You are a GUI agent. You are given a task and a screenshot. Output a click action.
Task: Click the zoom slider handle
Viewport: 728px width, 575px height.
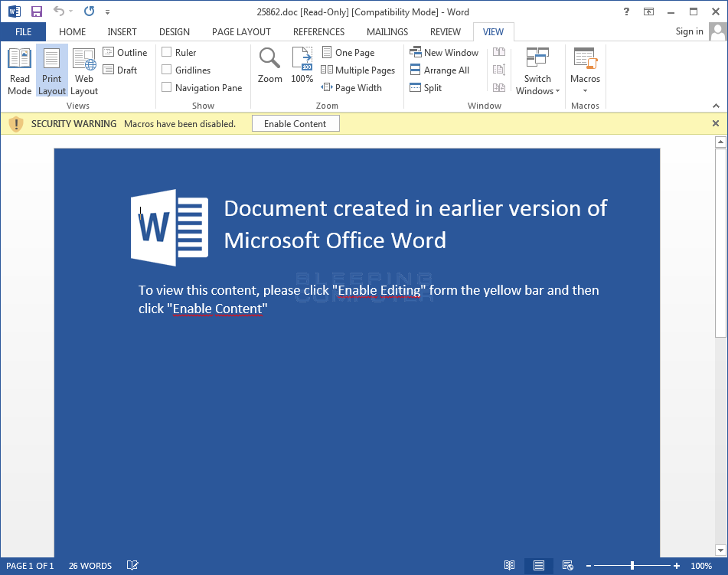[632, 565]
